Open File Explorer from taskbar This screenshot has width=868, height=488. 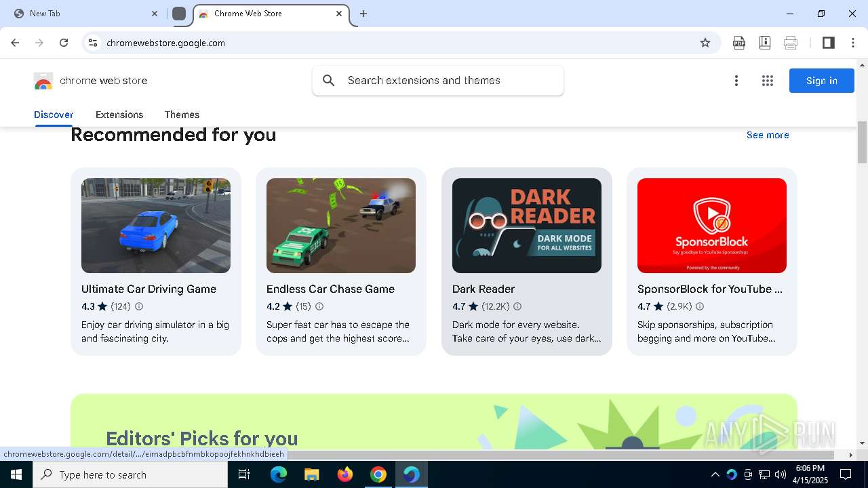point(311,474)
